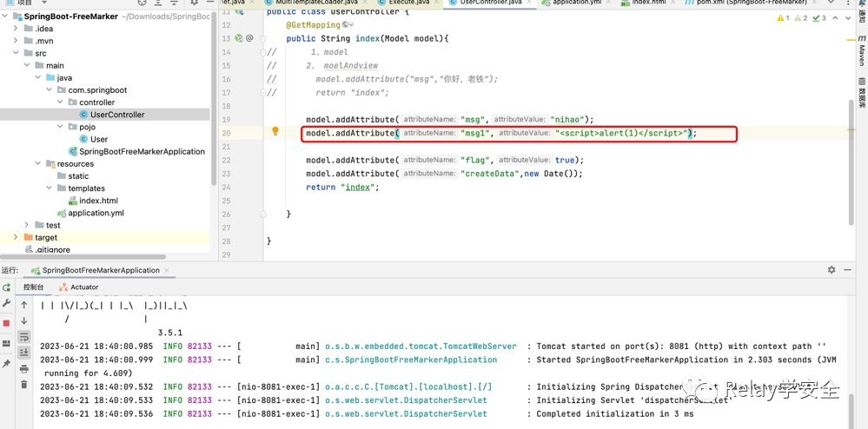868x429 pixels.
Task: Close the UserController.java tab
Action: coord(529,3)
